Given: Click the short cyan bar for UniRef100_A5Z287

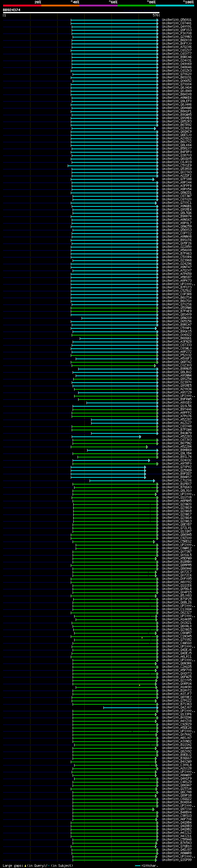Looking at the screenshot, I should (125, 419).
